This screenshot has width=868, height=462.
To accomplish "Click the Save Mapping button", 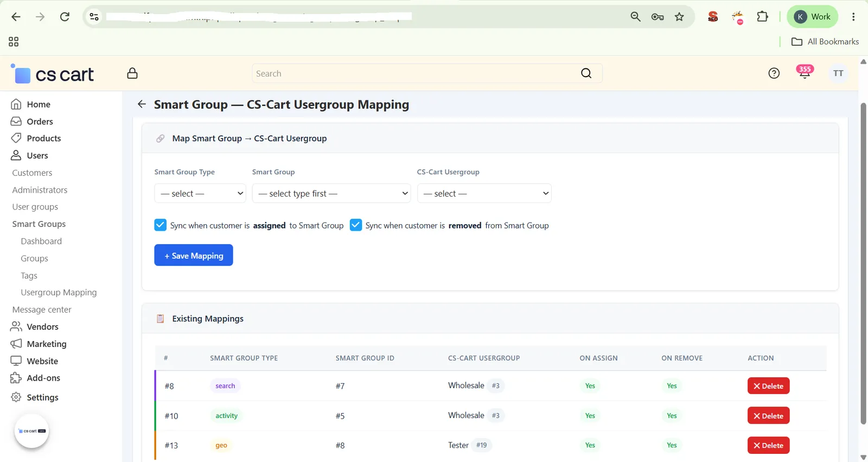I will [x=194, y=255].
